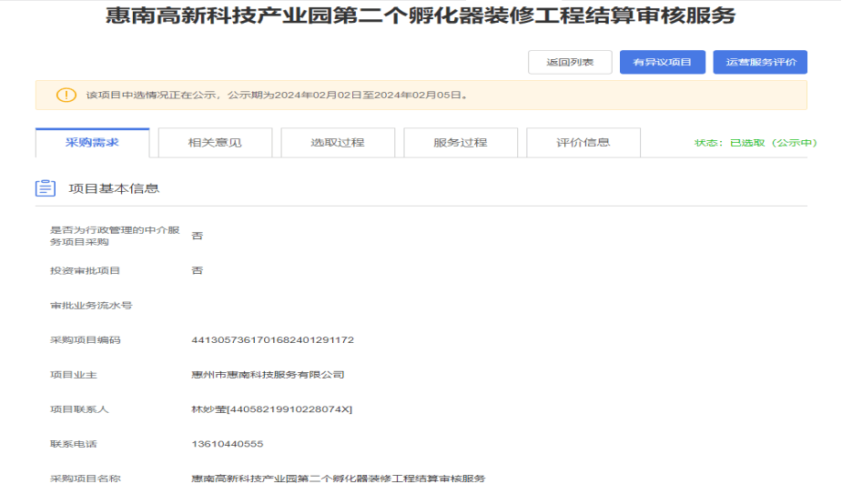Click the 审批业务流水号 field label
The width and height of the screenshot is (842, 504).
[91, 306]
